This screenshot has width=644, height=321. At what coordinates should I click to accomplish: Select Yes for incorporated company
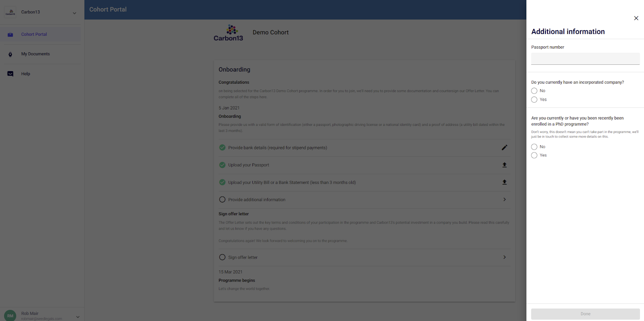coord(534,100)
